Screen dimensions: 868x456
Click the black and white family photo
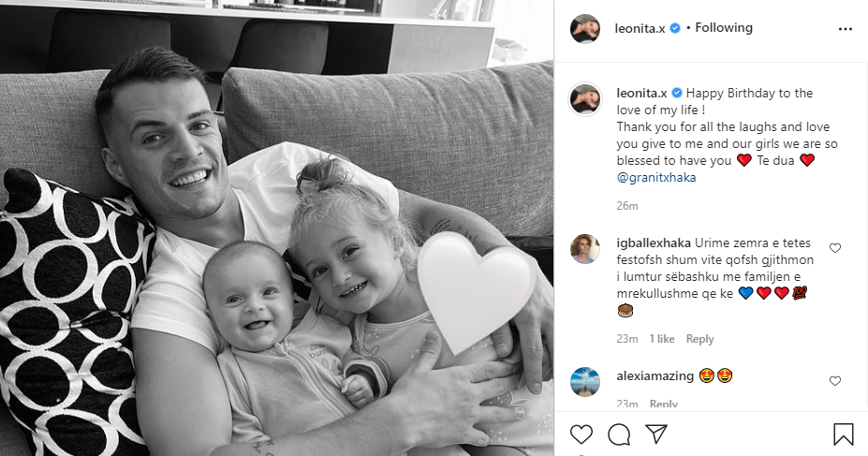[x=276, y=228]
